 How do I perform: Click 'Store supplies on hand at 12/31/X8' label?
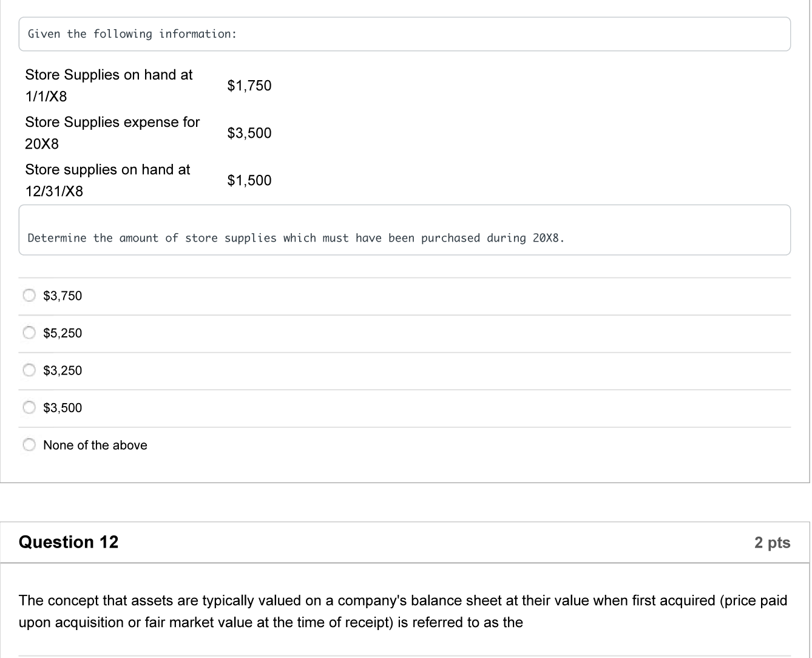(x=107, y=180)
